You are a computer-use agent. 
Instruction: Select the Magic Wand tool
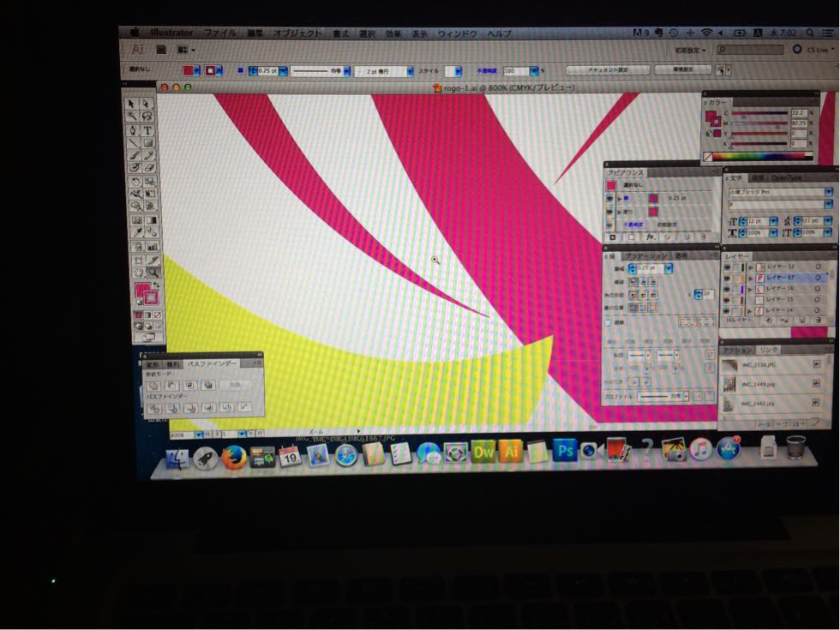click(x=132, y=117)
